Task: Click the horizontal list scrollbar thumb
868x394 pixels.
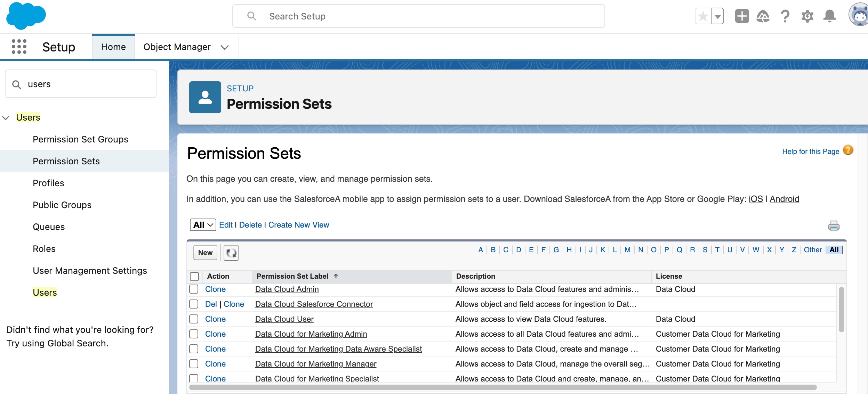Action: tap(503, 387)
